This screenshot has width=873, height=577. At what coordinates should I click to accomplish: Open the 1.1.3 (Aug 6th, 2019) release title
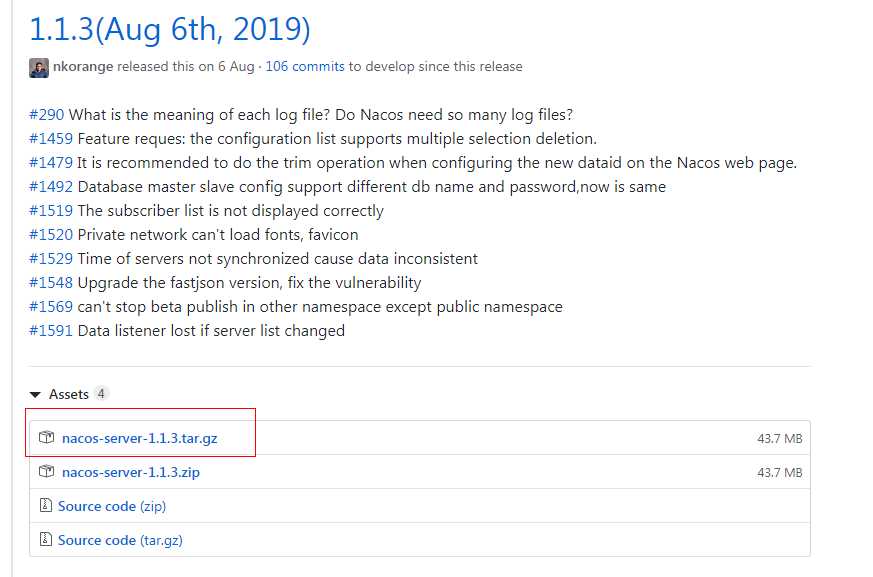coord(170,29)
